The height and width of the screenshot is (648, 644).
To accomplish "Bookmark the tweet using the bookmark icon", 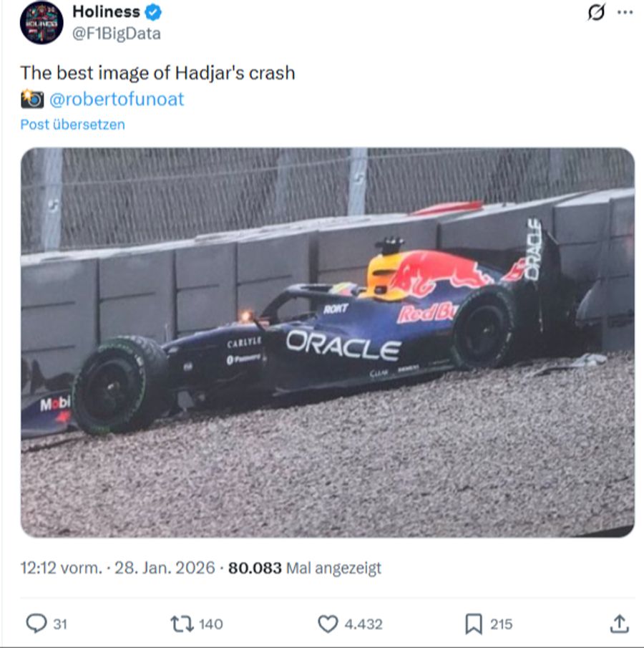I will click(x=472, y=622).
